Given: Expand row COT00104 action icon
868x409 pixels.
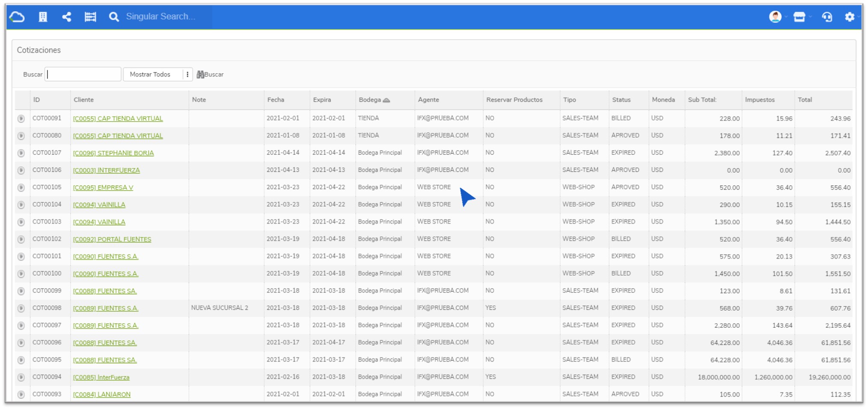Looking at the screenshot, I should (x=21, y=204).
